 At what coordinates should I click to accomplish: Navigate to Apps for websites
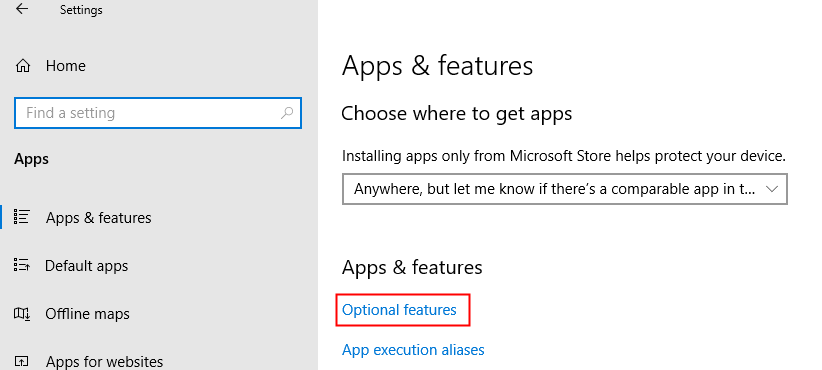104,362
